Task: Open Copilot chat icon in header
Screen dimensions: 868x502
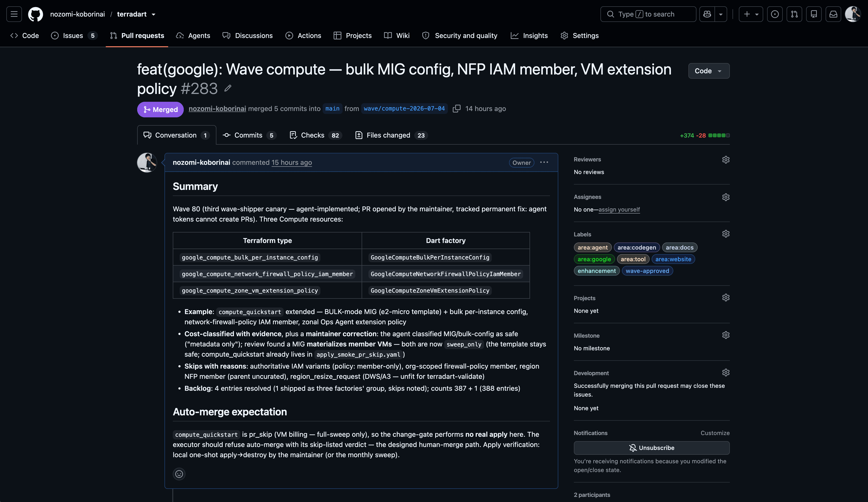Action: tap(707, 14)
